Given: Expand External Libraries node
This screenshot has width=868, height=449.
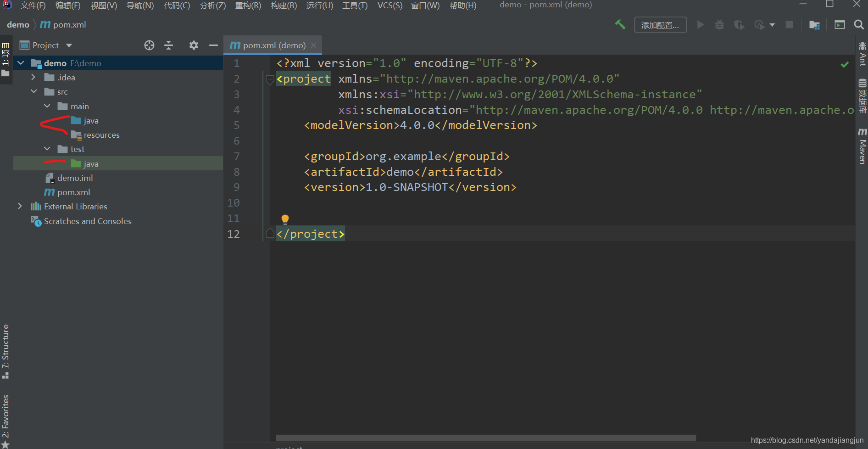Looking at the screenshot, I should point(20,206).
